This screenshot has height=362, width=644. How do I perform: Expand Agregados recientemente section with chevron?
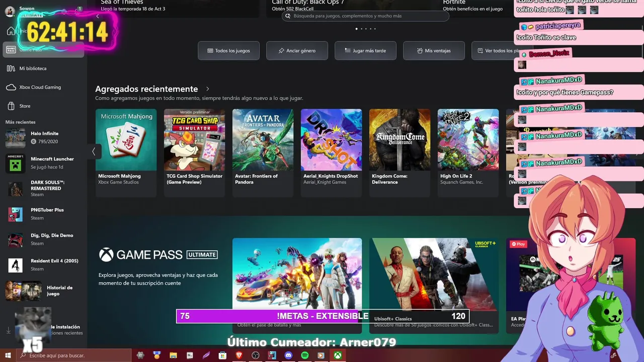point(207,89)
